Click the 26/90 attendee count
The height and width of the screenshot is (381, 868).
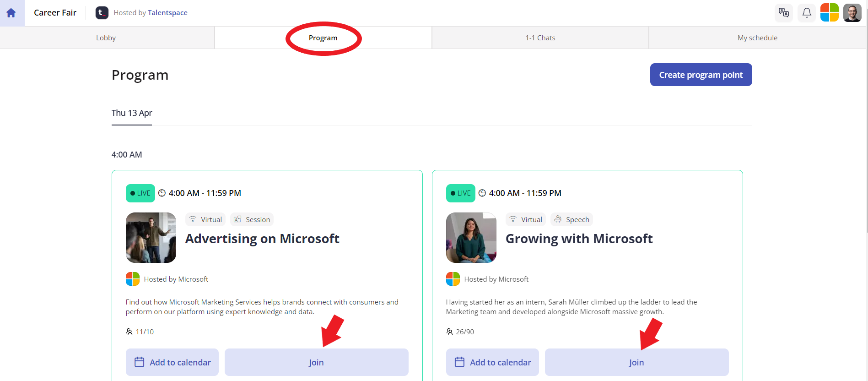click(460, 332)
